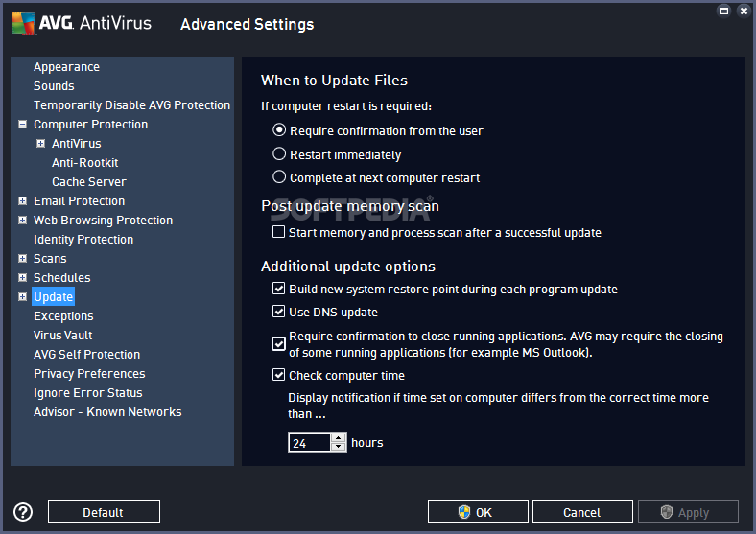Close the Advanced Settings window
Viewport: 756px width, 534px height.
[x=744, y=11]
